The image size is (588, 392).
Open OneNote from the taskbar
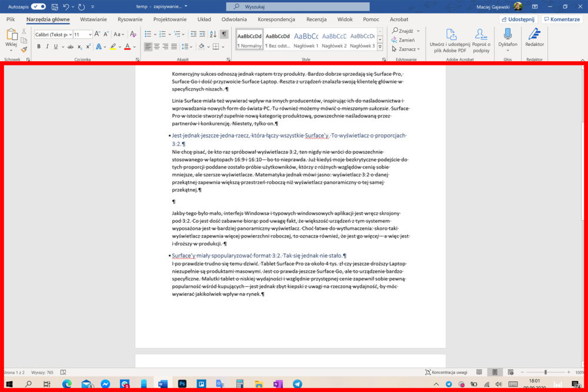[278, 384]
